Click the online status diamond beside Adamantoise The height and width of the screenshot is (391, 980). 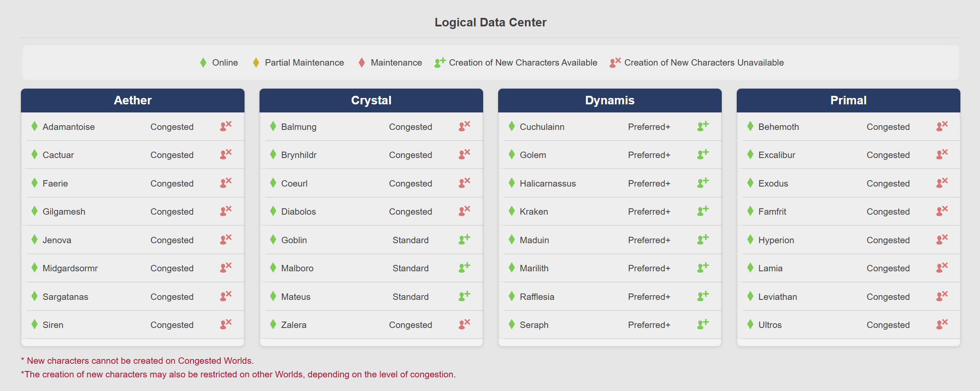point(35,126)
